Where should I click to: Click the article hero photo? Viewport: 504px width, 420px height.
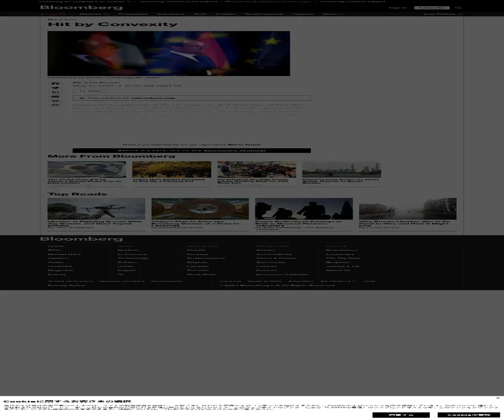tap(169, 53)
